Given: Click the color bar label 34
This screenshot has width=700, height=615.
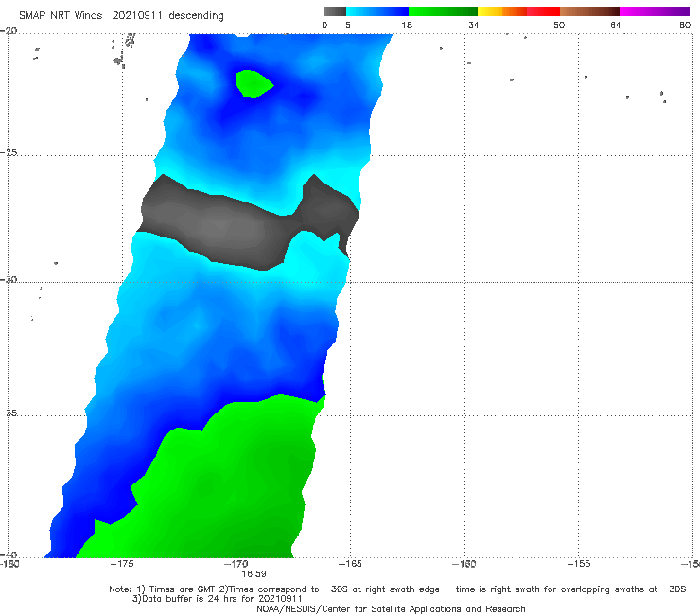Looking at the screenshot, I should [x=474, y=25].
